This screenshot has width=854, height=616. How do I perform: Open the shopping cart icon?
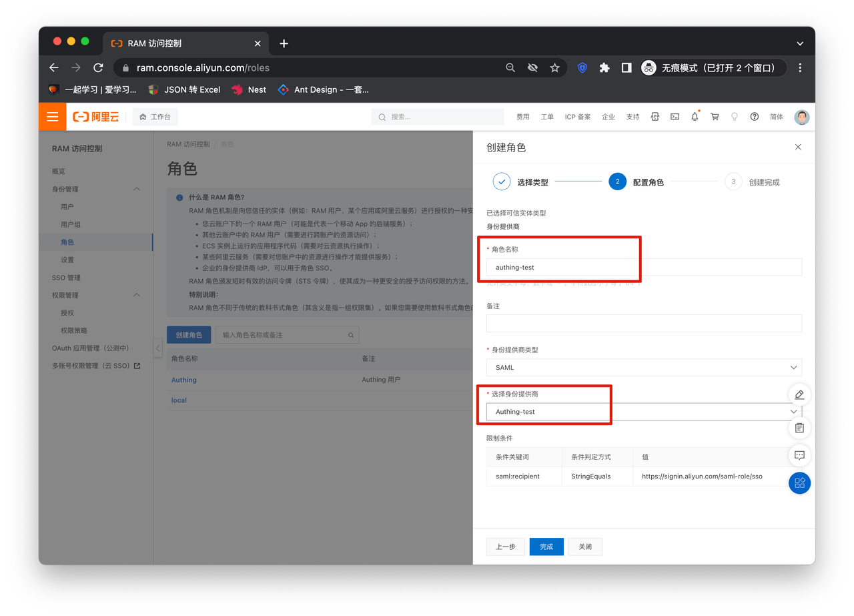point(715,117)
